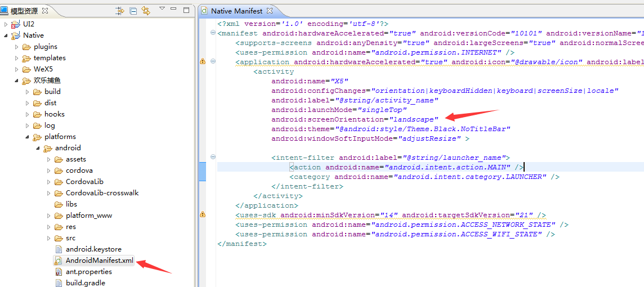The image size is (644, 287).
Task: Switch to the Native Manifest tab
Action: [x=236, y=11]
